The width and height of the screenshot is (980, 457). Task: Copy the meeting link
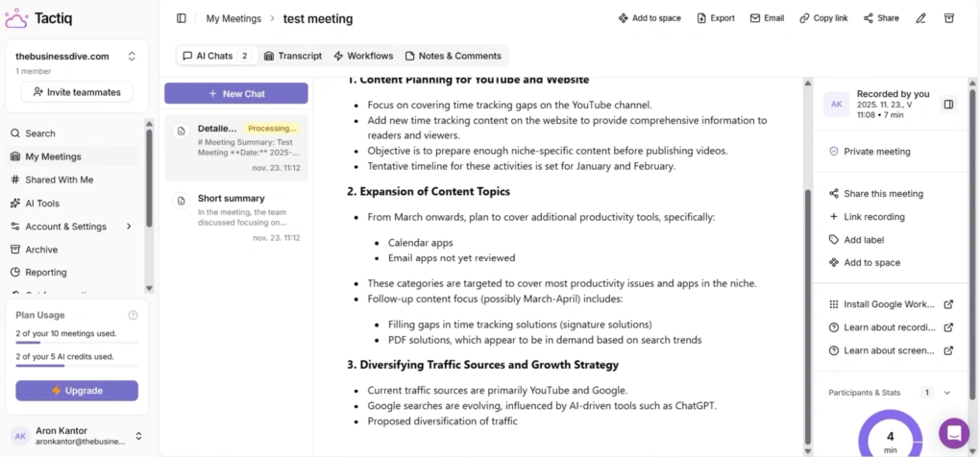(823, 19)
